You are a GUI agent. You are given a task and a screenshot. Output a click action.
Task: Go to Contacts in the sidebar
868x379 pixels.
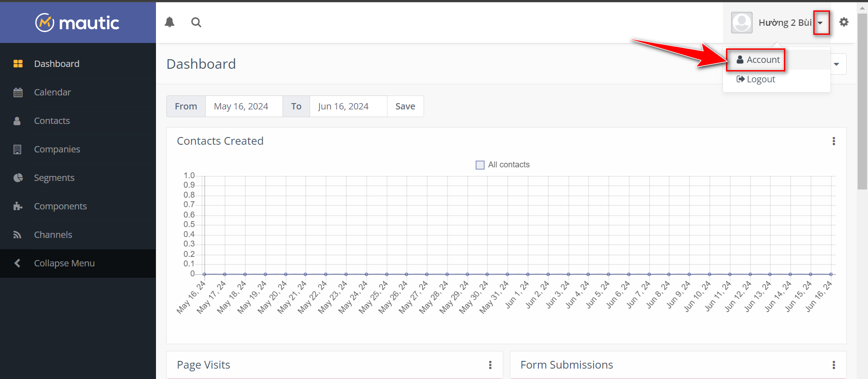coord(52,121)
